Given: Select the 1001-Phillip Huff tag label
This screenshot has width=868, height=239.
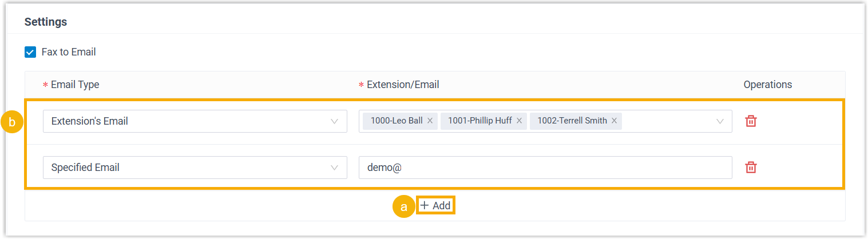Looking at the screenshot, I should [479, 121].
